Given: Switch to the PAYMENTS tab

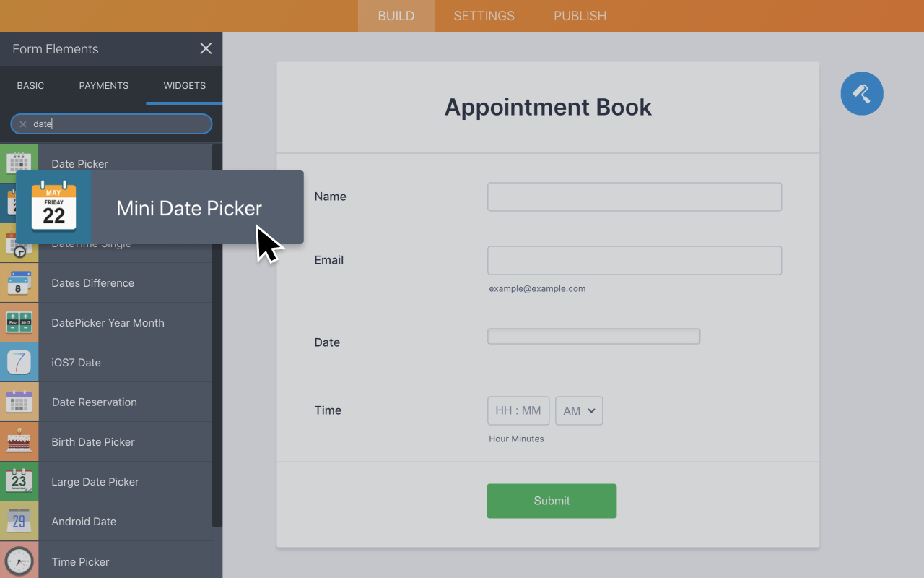Looking at the screenshot, I should [103, 85].
